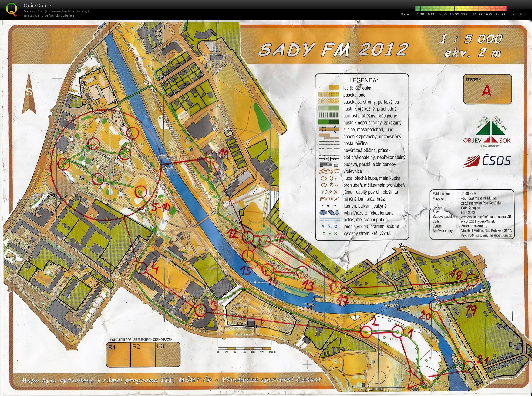Click the north arrow marked S
This screenshot has width=532, height=396.
coord(30,93)
